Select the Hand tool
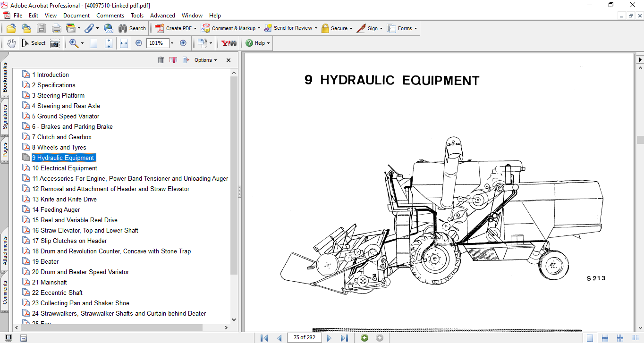The height and width of the screenshot is (343, 644). tap(11, 43)
